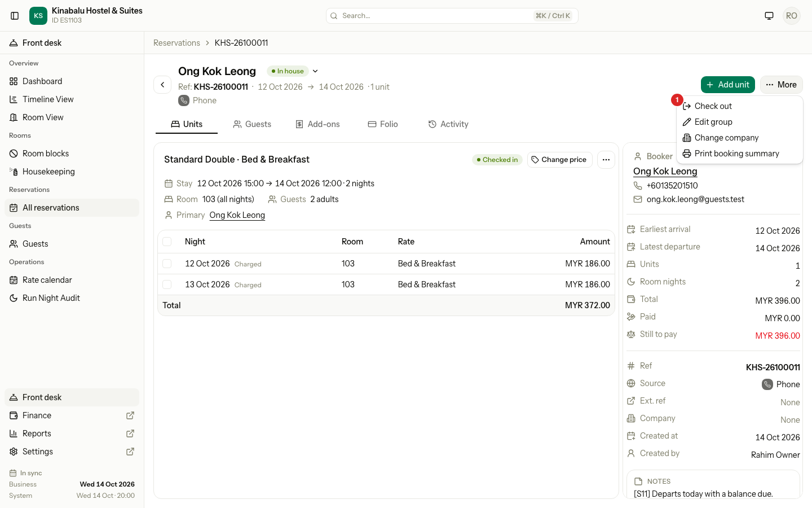Click the Add unit button
This screenshot has height=508, width=812.
pos(728,85)
